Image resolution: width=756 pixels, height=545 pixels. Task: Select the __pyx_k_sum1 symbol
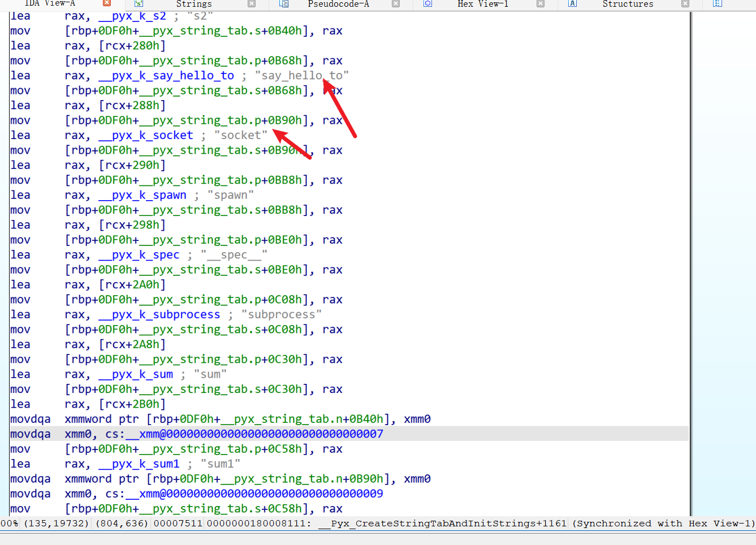coord(139,465)
